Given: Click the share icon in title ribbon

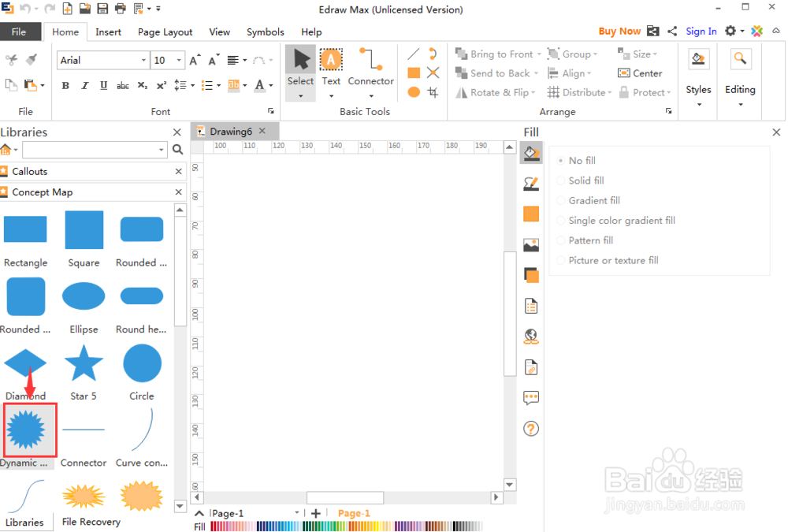Looking at the screenshot, I should click(x=672, y=32).
